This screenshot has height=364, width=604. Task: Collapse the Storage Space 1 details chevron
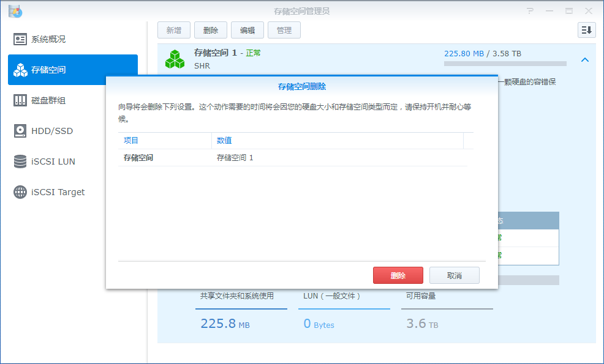coord(585,60)
